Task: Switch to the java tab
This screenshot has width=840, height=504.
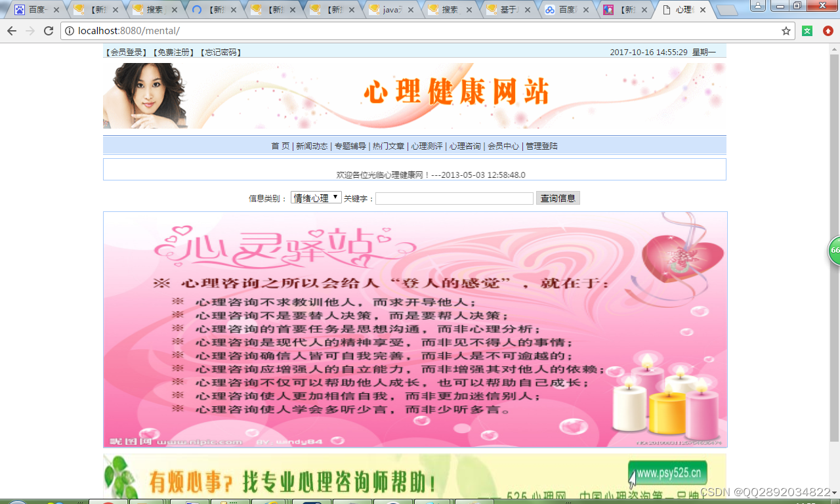Action: pos(392,10)
